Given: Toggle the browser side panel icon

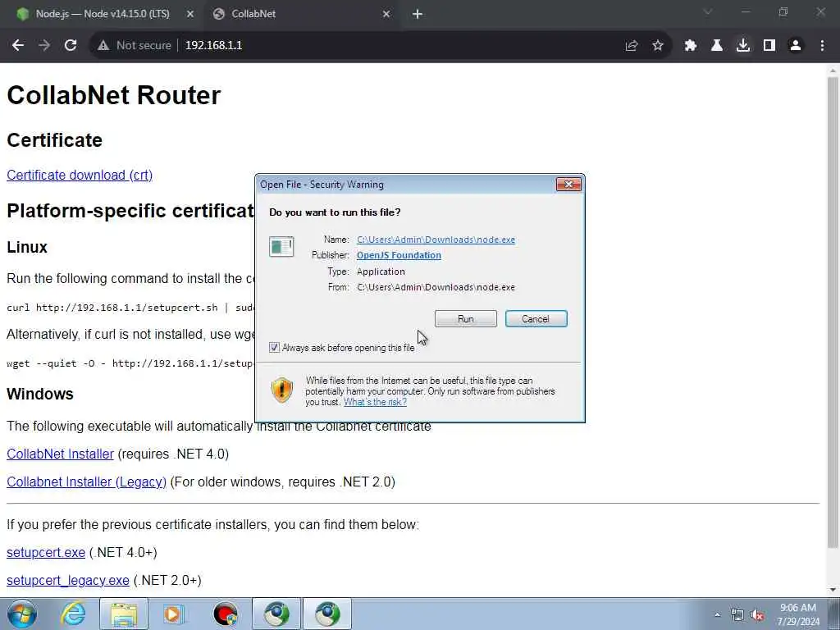Looking at the screenshot, I should tap(769, 46).
